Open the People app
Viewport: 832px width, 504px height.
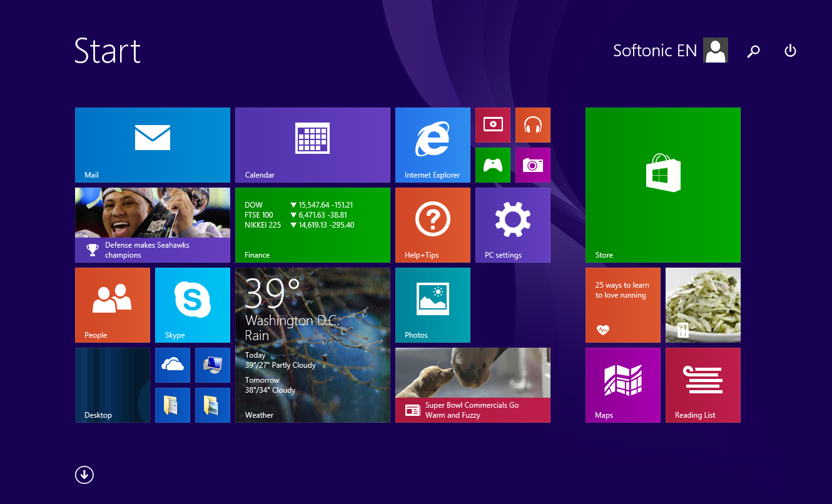pos(112,305)
